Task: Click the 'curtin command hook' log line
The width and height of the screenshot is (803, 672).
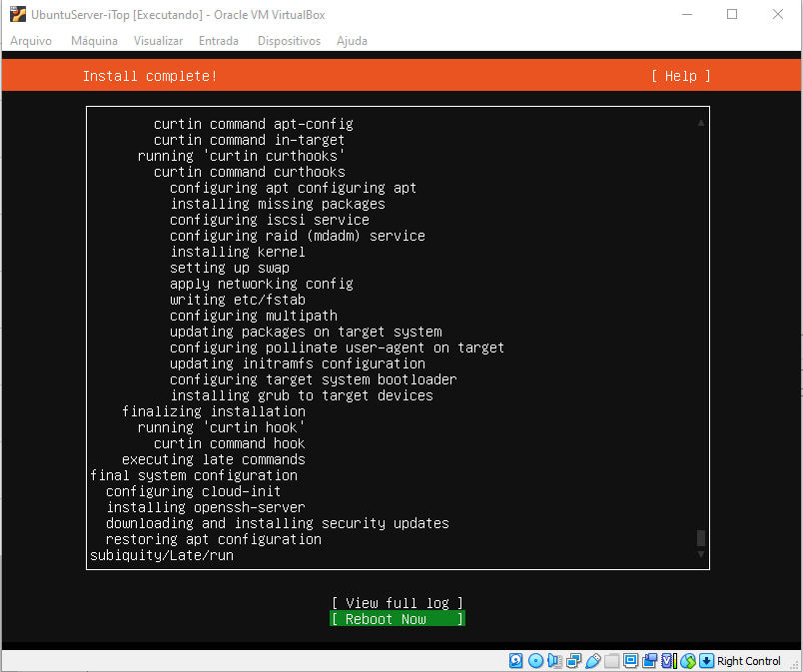Action: coord(230,443)
